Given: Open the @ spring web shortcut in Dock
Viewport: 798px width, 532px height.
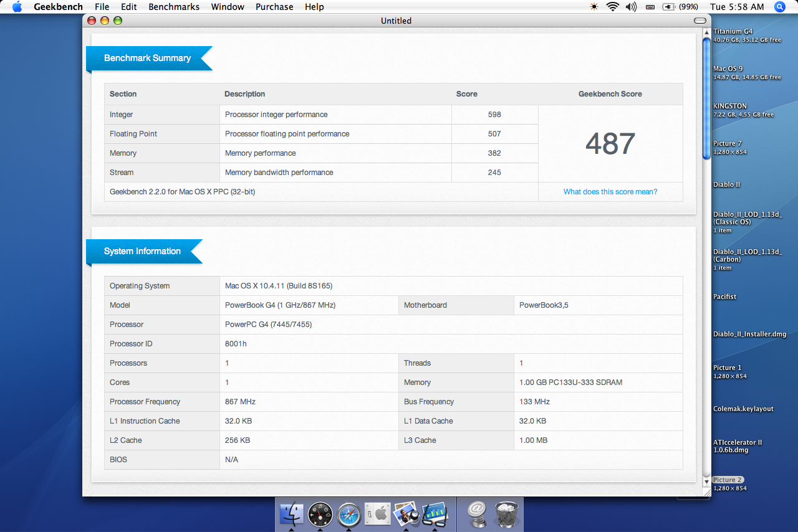Looking at the screenshot, I should 477,515.
